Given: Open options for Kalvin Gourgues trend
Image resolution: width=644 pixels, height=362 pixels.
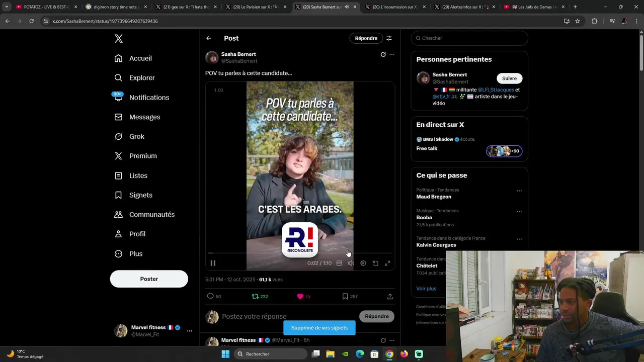Looking at the screenshot, I should pyautogui.click(x=519, y=239).
